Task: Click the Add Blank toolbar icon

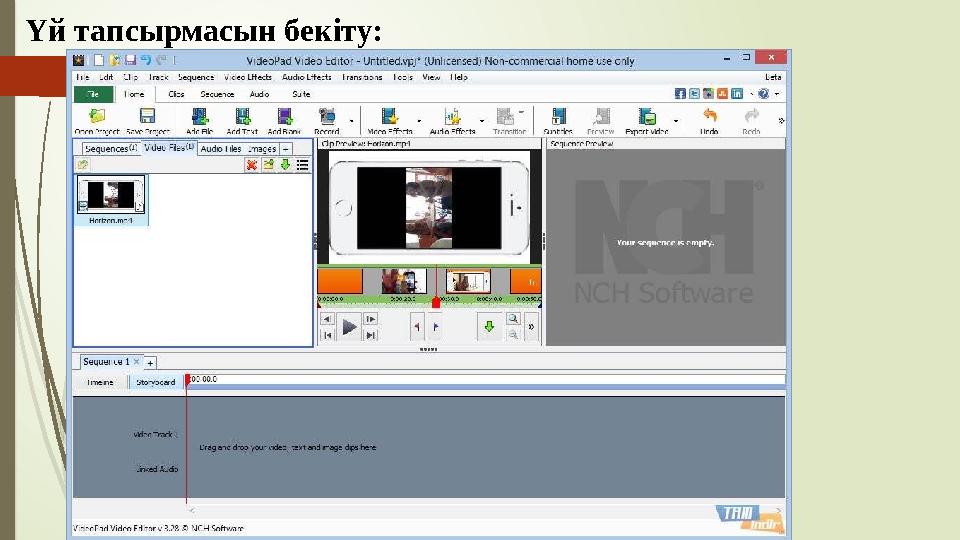Action: 285,116
